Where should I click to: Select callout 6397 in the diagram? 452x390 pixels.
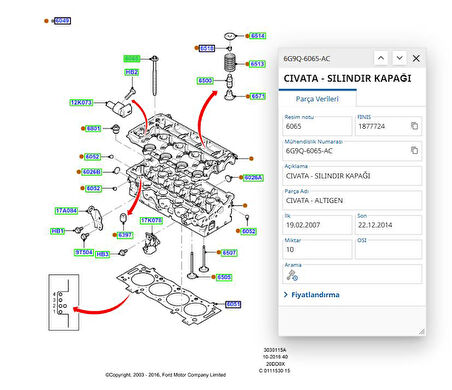[125, 235]
